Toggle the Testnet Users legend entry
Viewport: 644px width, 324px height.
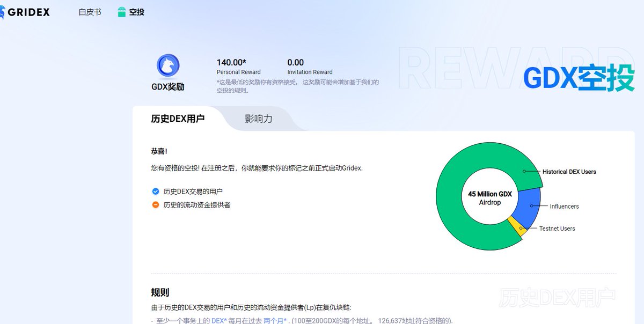click(557, 228)
